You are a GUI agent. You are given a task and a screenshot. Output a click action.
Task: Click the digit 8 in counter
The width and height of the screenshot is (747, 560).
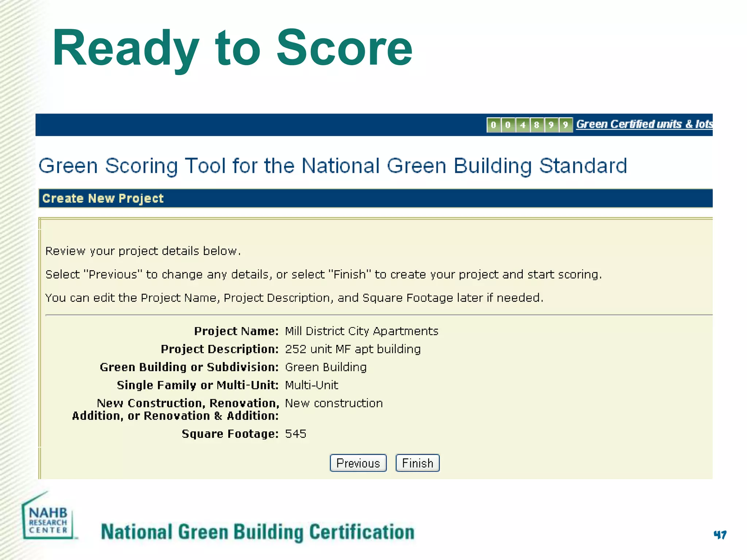(537, 125)
